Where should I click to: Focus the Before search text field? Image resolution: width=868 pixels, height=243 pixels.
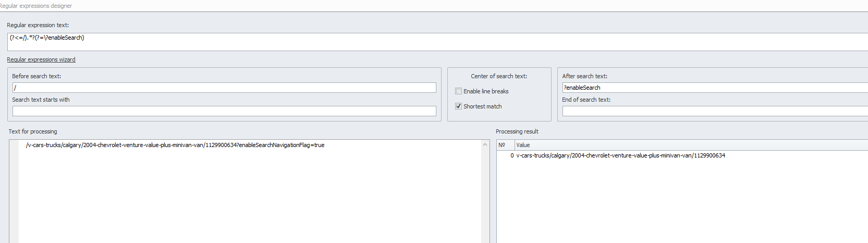tap(224, 88)
